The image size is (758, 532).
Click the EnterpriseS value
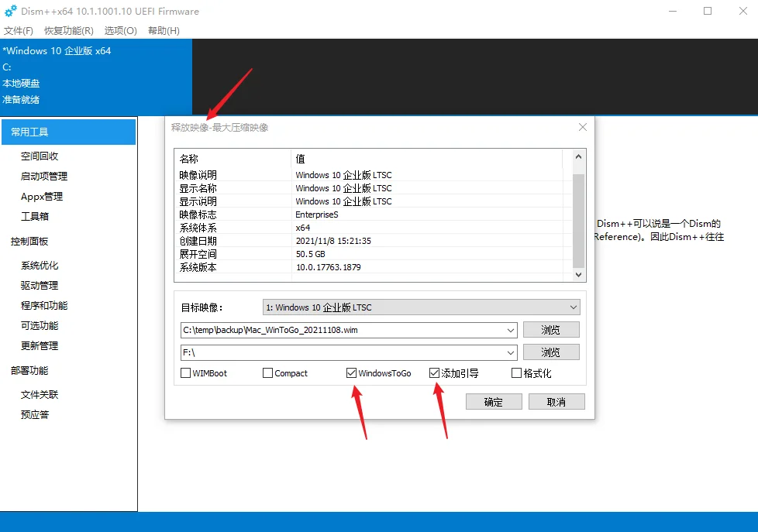[x=317, y=215]
